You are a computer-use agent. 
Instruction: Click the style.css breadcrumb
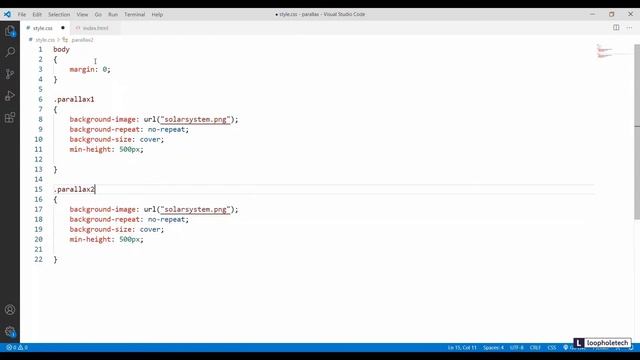coord(45,40)
